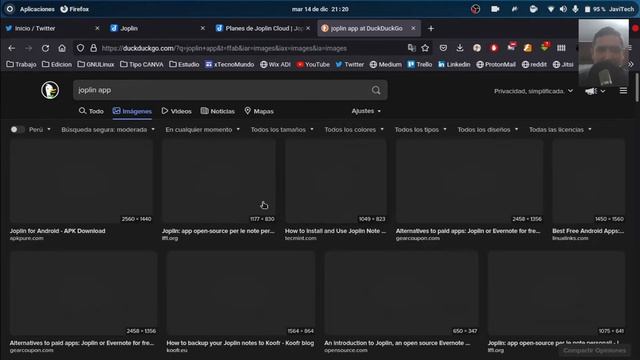
Task: Click the padlock site security icon
Action: 93,48
